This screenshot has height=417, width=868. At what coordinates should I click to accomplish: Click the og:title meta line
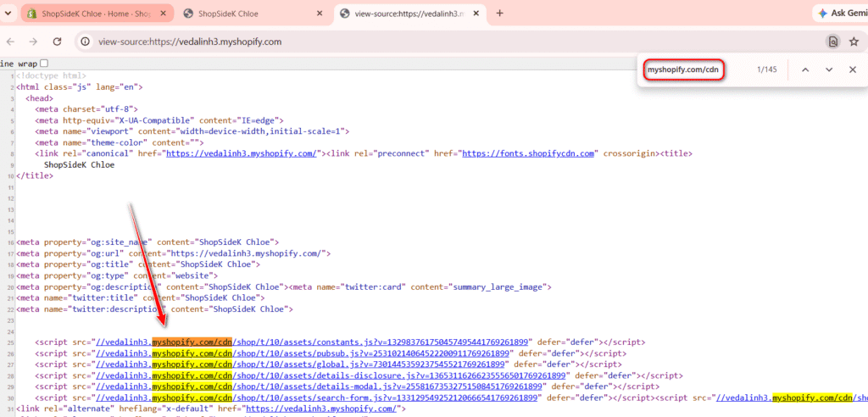click(138, 264)
